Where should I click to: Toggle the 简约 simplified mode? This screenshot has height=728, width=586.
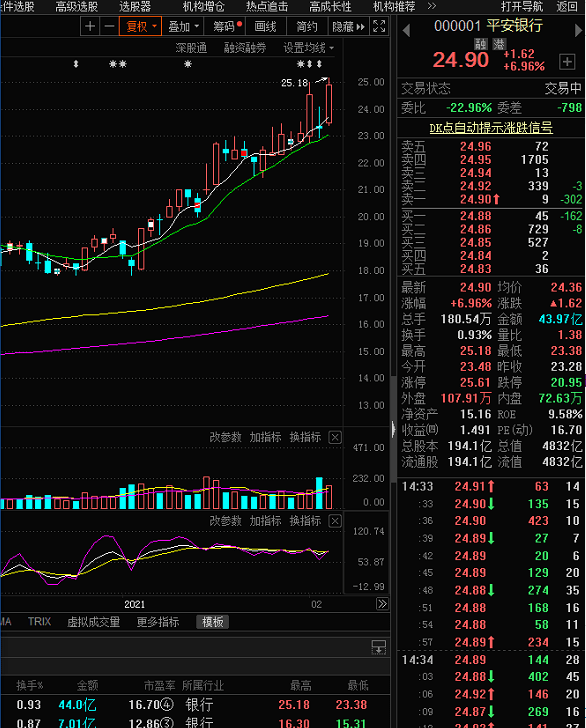307,26
